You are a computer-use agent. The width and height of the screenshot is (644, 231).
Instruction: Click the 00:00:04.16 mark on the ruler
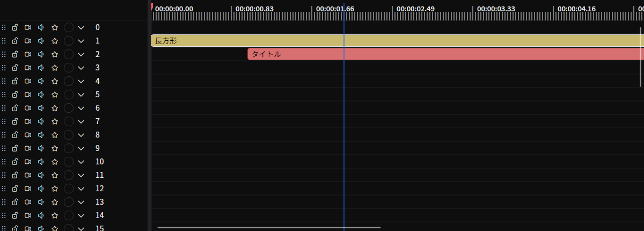pos(576,9)
